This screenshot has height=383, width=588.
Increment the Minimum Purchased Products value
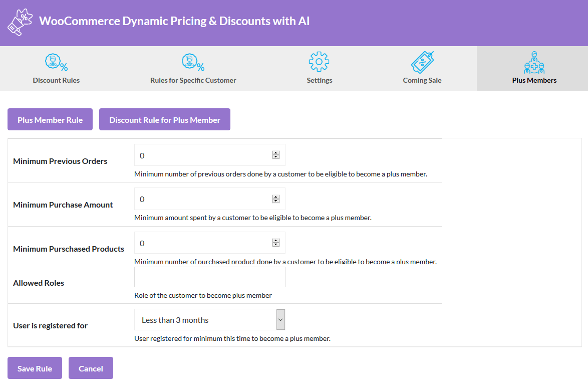(276, 240)
